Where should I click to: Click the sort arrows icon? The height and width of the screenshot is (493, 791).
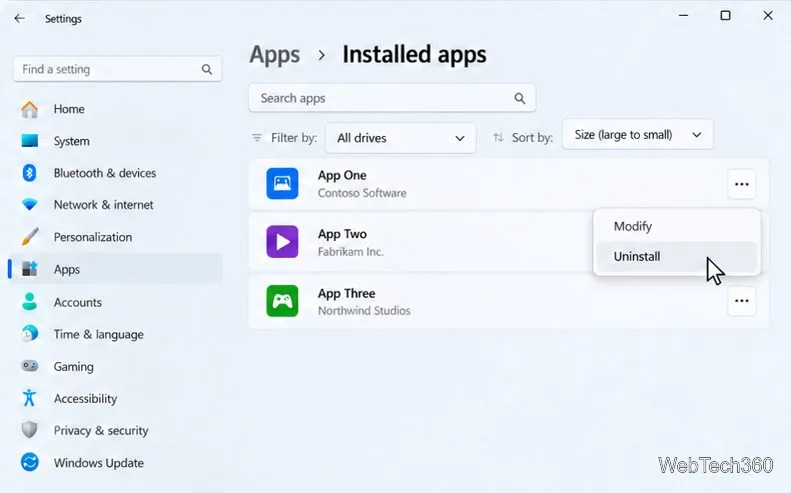point(498,137)
